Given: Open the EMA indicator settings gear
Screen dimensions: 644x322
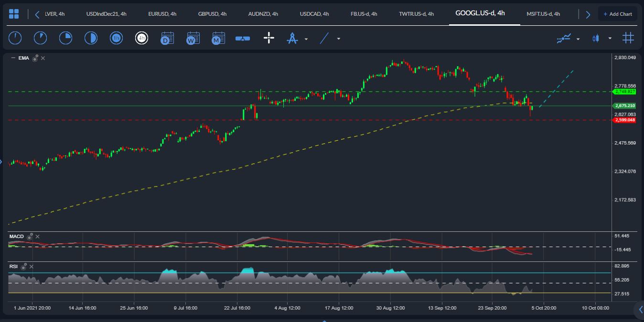Looking at the screenshot, I should [x=35, y=58].
